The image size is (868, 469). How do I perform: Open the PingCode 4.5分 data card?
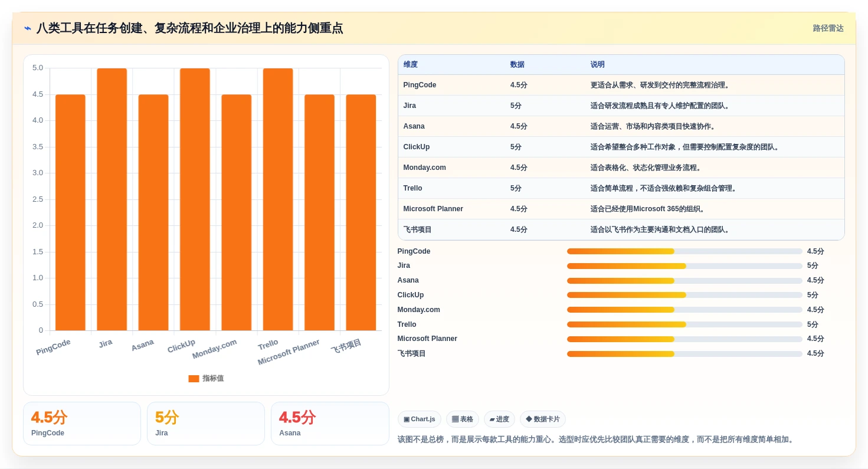pos(82,424)
